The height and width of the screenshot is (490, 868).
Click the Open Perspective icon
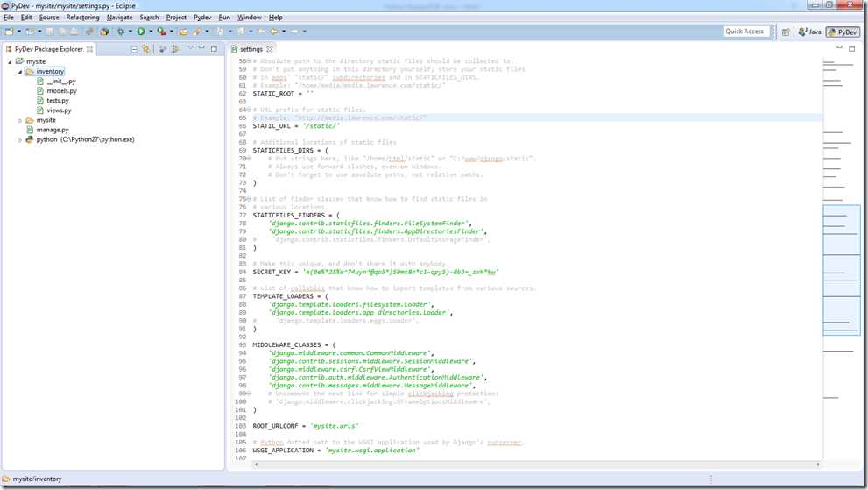pyautogui.click(x=786, y=32)
